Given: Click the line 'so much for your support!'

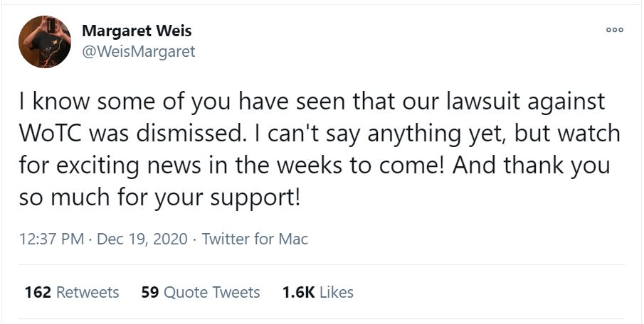Looking at the screenshot, I should [x=160, y=196].
